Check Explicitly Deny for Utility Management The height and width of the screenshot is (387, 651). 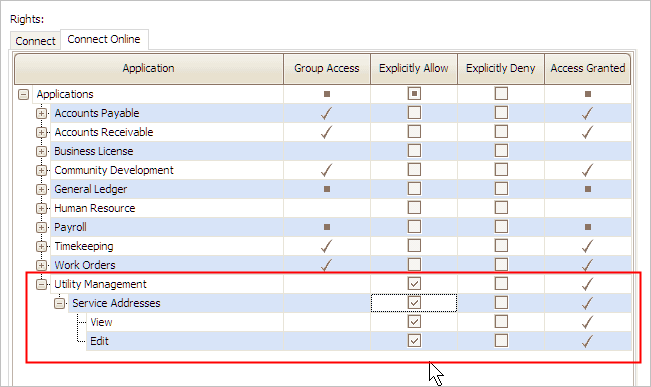[501, 284]
